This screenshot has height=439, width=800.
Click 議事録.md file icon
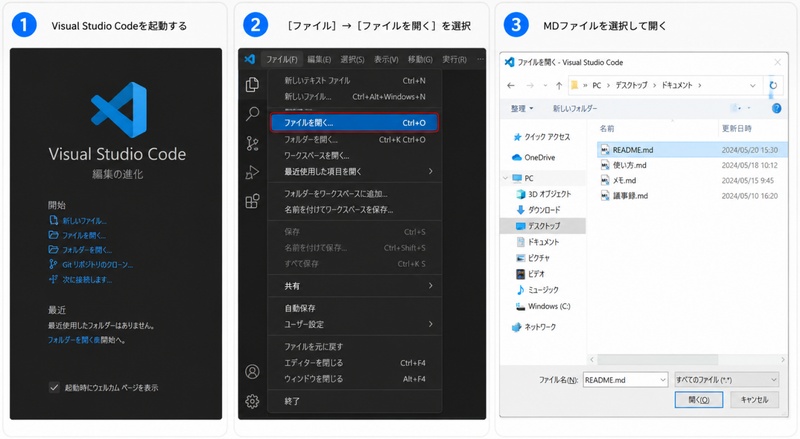pos(605,196)
